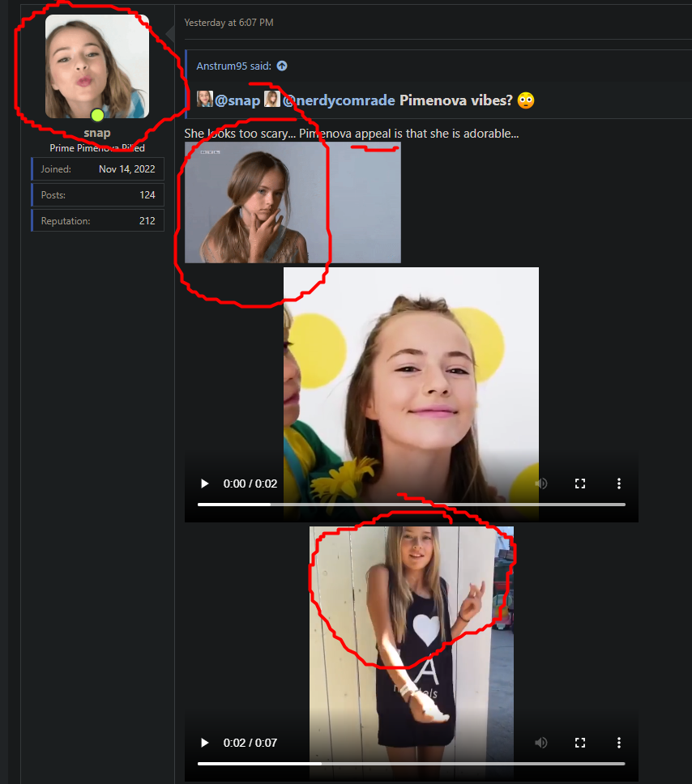Screen dimensions: 692x784
Task: Open fullscreen on the 0:02 video
Action: [580, 484]
